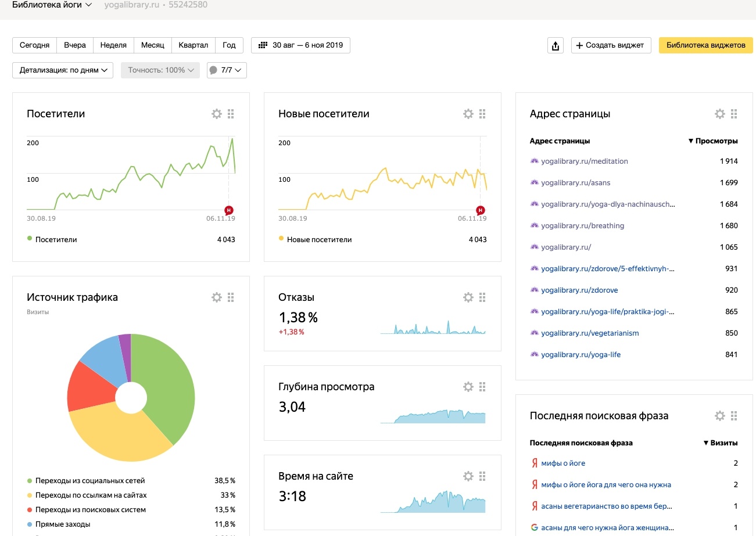Click gear icon on Время на сайте widget

coord(468,476)
